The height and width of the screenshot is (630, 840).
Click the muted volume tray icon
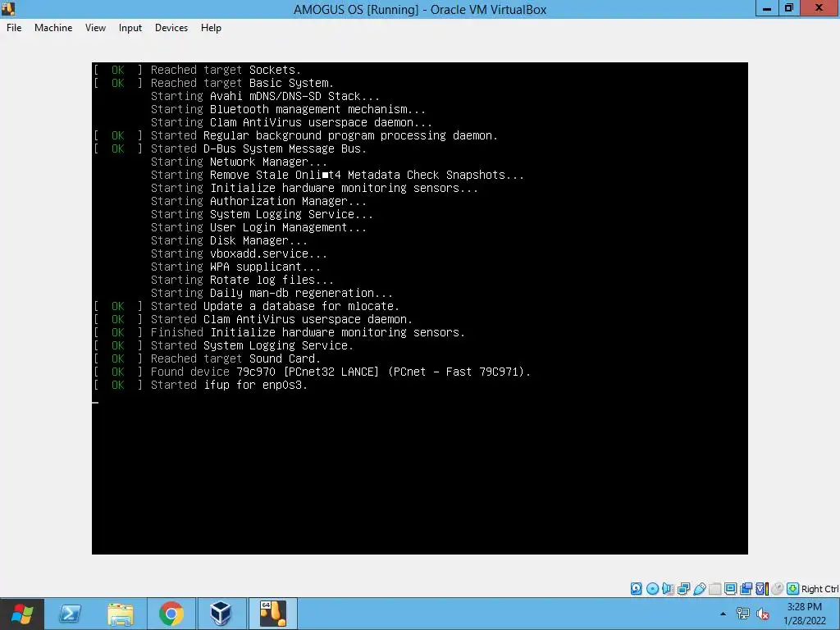click(x=763, y=614)
